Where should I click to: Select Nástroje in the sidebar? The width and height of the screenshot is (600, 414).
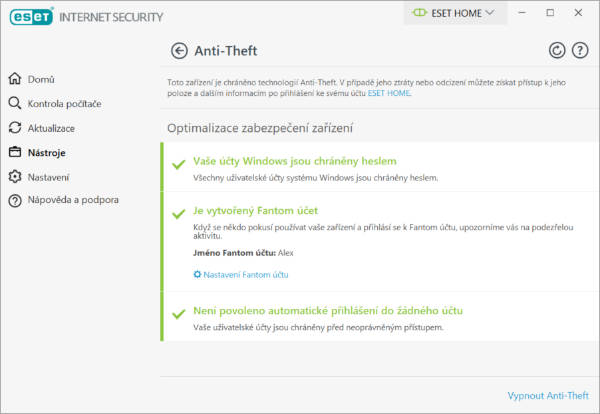tap(47, 153)
